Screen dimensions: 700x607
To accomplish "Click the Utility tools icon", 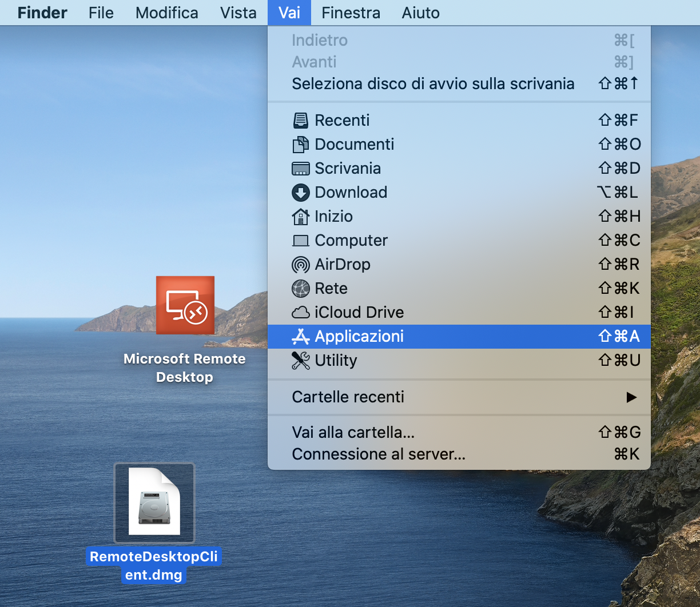I will [x=300, y=361].
